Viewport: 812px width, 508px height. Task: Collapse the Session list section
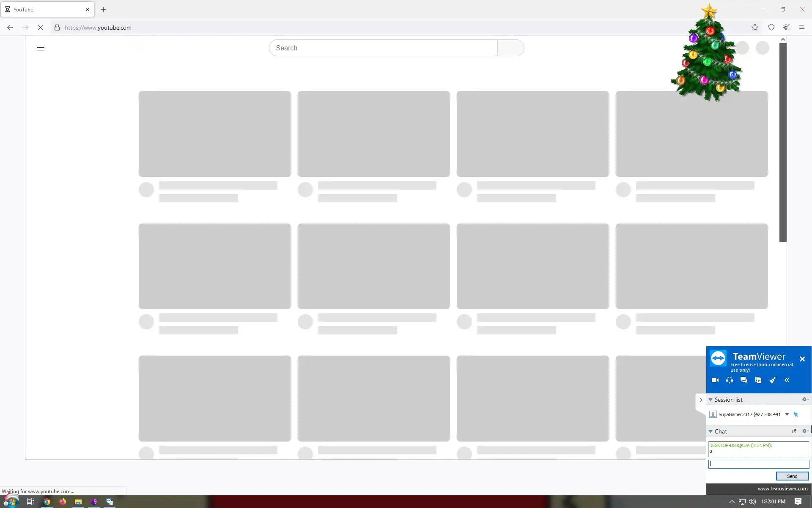click(x=710, y=400)
